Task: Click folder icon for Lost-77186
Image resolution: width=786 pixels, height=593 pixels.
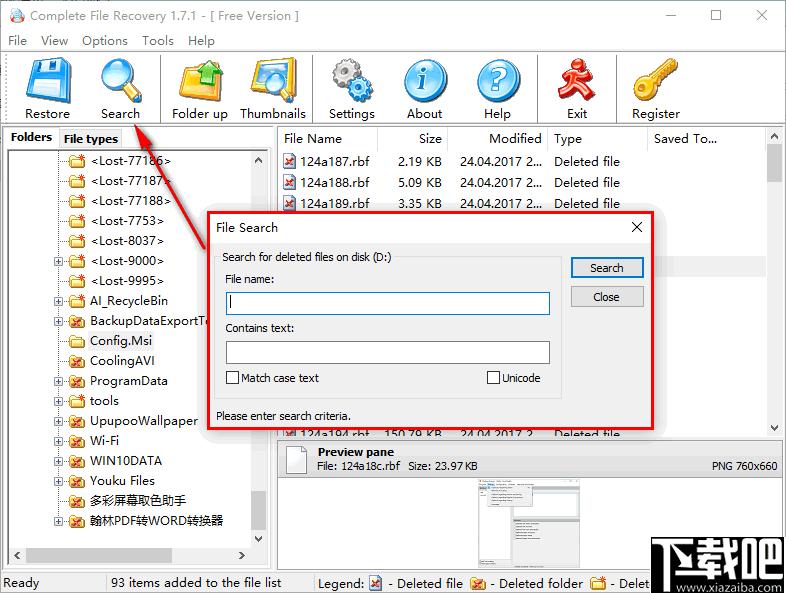Action: [77, 161]
